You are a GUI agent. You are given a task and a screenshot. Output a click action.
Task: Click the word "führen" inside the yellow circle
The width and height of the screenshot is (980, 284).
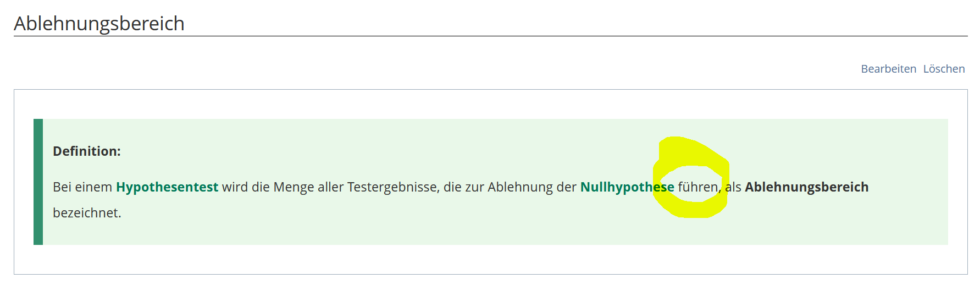coord(697,187)
